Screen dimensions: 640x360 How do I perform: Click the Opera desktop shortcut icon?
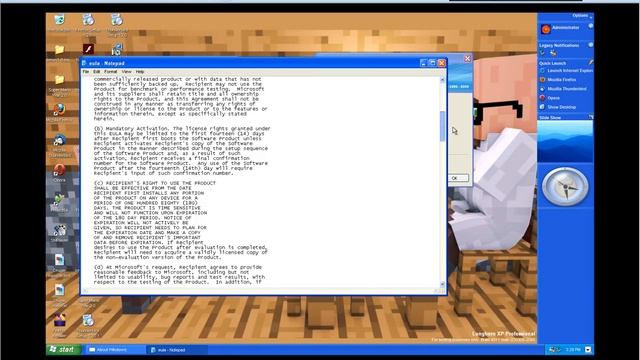(59, 170)
